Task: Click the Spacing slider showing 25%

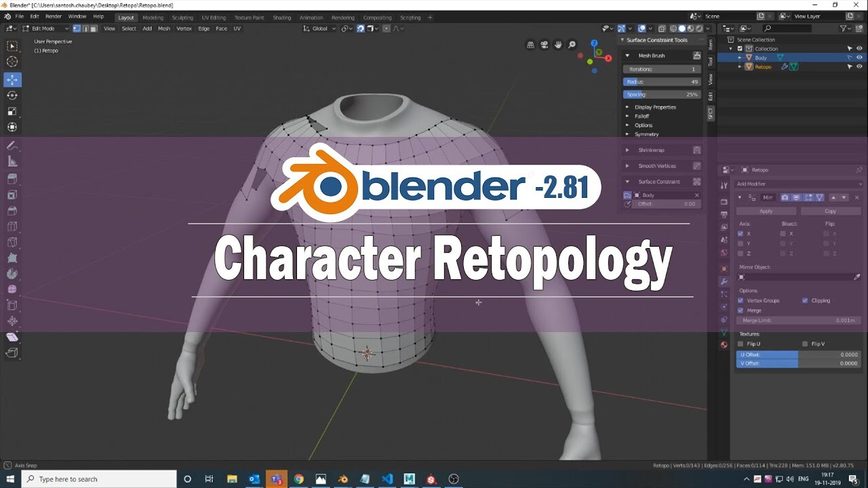Action: (x=661, y=94)
